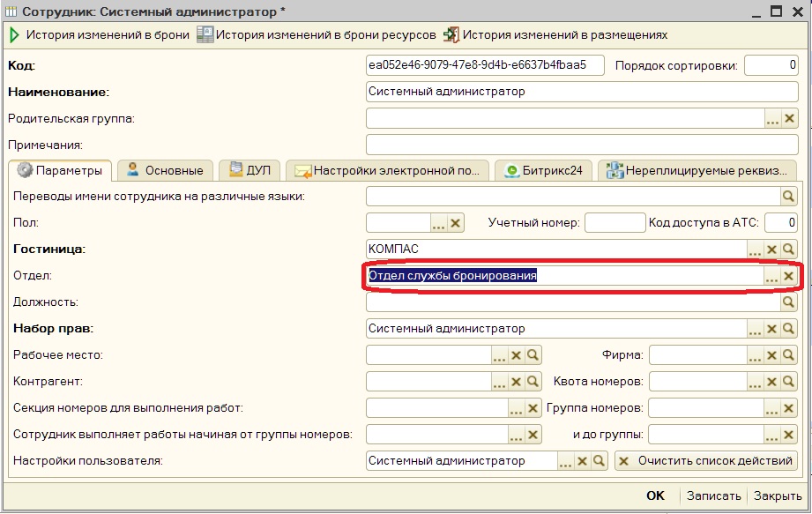This screenshot has width=812, height=514.
Task: Open Контрагент item with magnifier
Action: pyautogui.click(x=533, y=382)
